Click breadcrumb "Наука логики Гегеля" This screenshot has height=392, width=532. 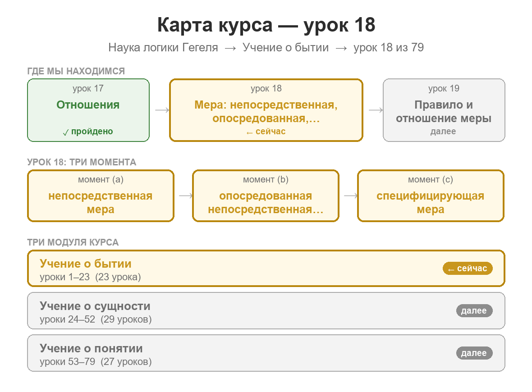pyautogui.click(x=163, y=47)
